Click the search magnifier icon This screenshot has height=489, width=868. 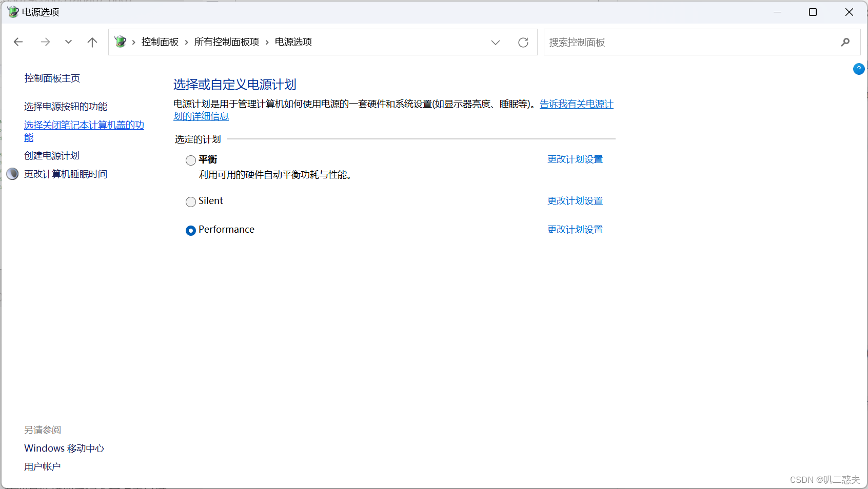845,42
